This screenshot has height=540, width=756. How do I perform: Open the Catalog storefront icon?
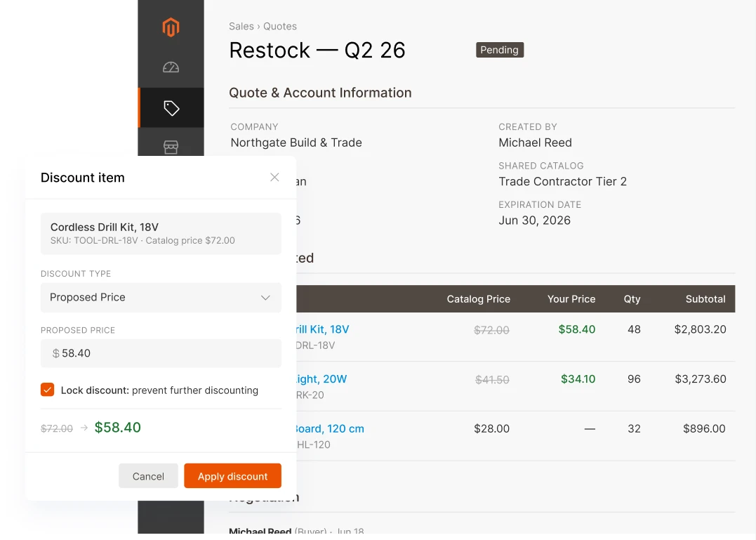coord(171,147)
